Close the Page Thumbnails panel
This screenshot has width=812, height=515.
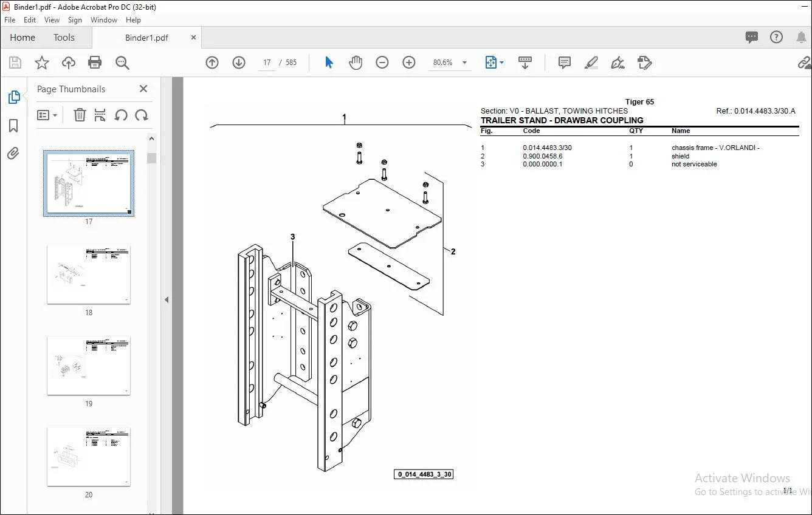pyautogui.click(x=143, y=89)
